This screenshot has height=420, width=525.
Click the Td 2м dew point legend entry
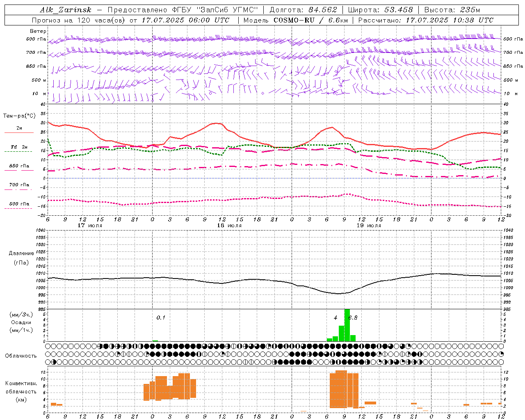19,147
